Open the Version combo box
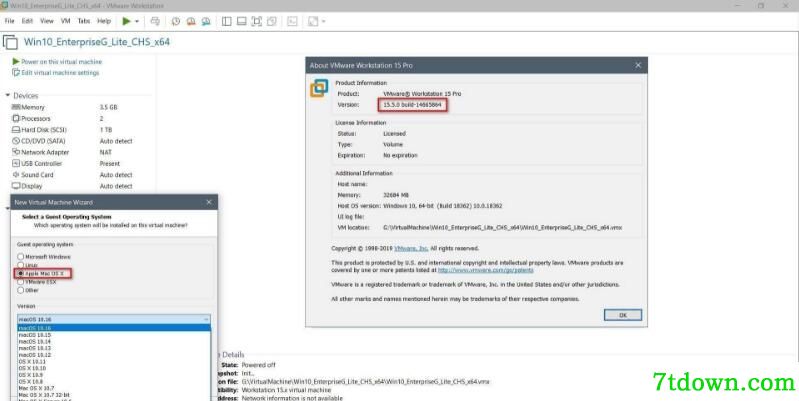799x401 pixels. [x=114, y=319]
